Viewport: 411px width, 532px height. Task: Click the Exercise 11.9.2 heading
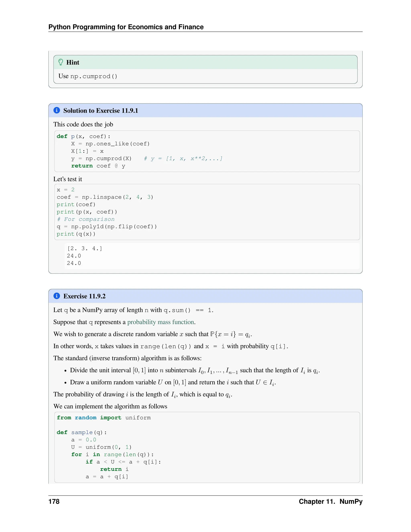point(84,296)
